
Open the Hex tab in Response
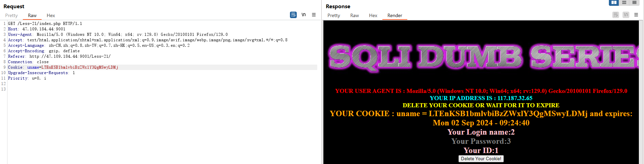point(373,15)
